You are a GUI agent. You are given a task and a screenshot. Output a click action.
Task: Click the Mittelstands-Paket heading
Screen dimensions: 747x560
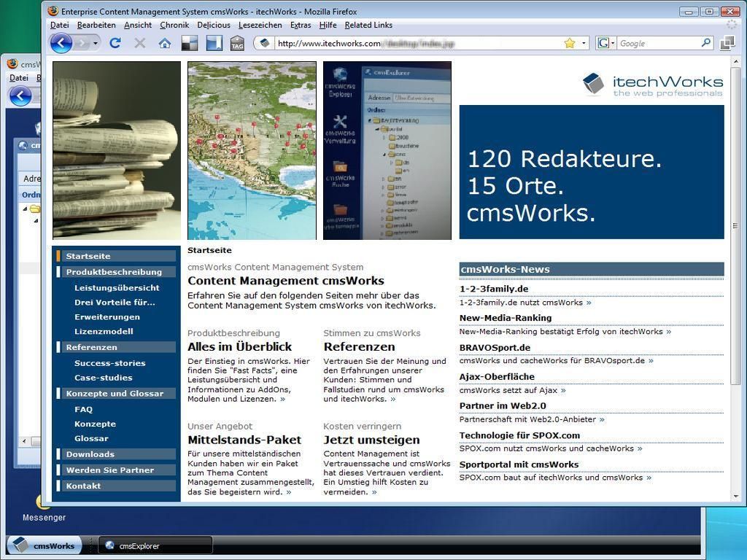(x=244, y=440)
